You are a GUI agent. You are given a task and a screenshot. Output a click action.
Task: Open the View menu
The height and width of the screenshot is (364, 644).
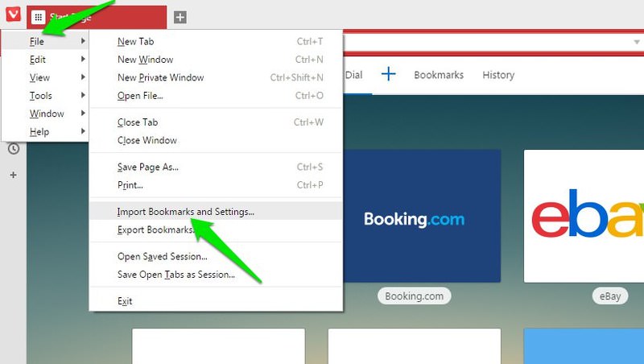(x=46, y=77)
